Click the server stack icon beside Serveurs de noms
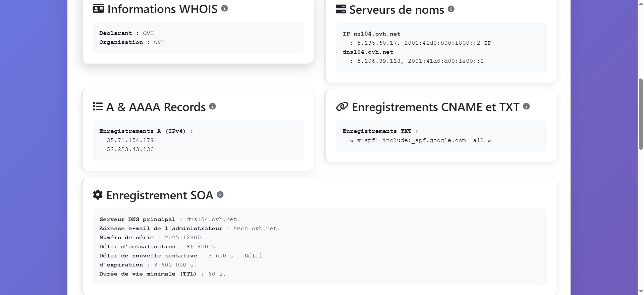 pyautogui.click(x=340, y=9)
